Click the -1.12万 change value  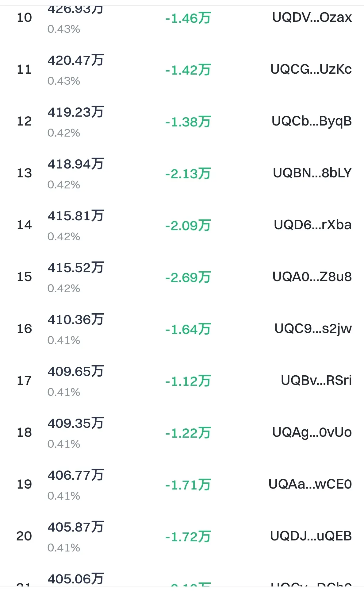pyautogui.click(x=188, y=381)
